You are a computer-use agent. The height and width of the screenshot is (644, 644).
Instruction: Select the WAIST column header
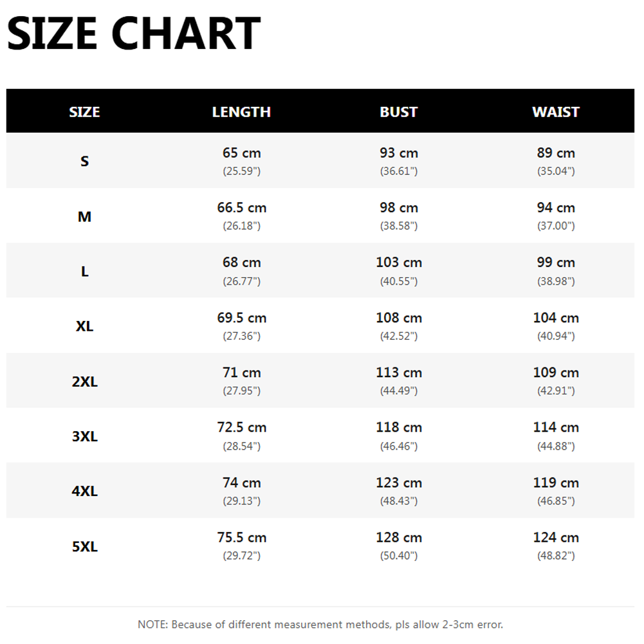[556, 112]
